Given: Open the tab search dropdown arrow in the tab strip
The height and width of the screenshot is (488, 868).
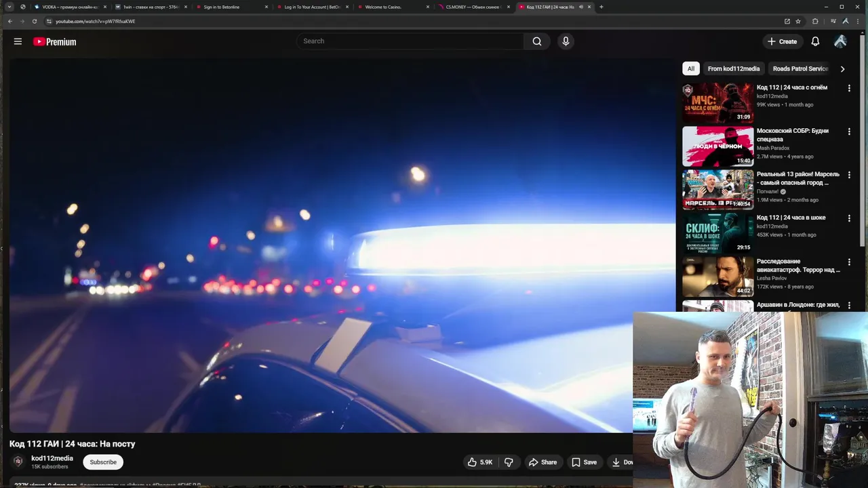Looking at the screenshot, I should click(9, 7).
